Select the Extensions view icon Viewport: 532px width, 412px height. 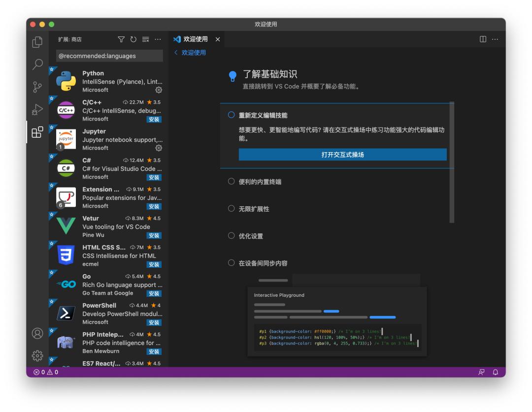(37, 132)
